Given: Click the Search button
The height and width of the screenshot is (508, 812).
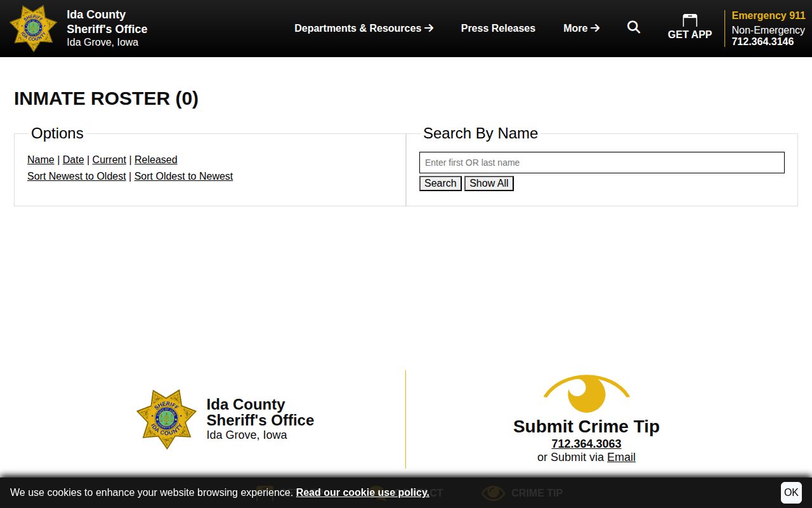Looking at the screenshot, I should click(440, 184).
